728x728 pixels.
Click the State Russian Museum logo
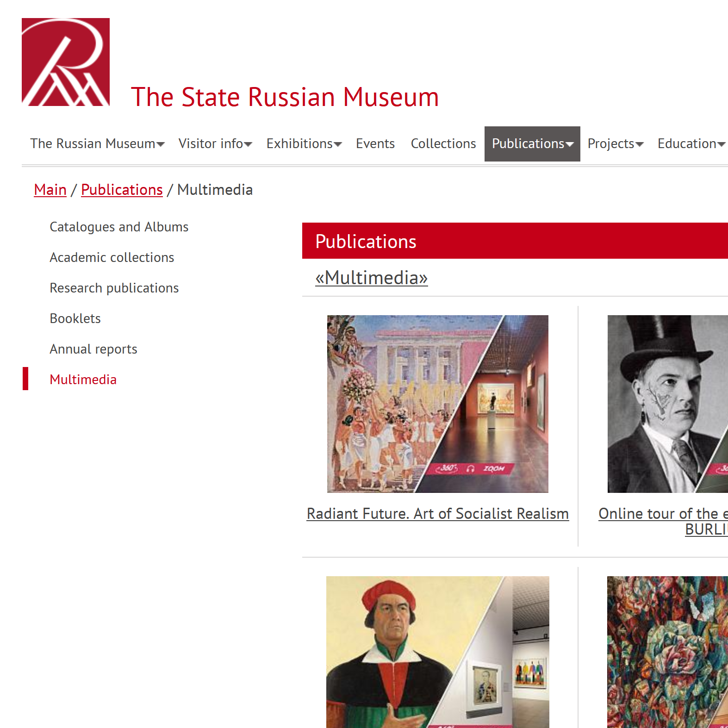click(66, 62)
